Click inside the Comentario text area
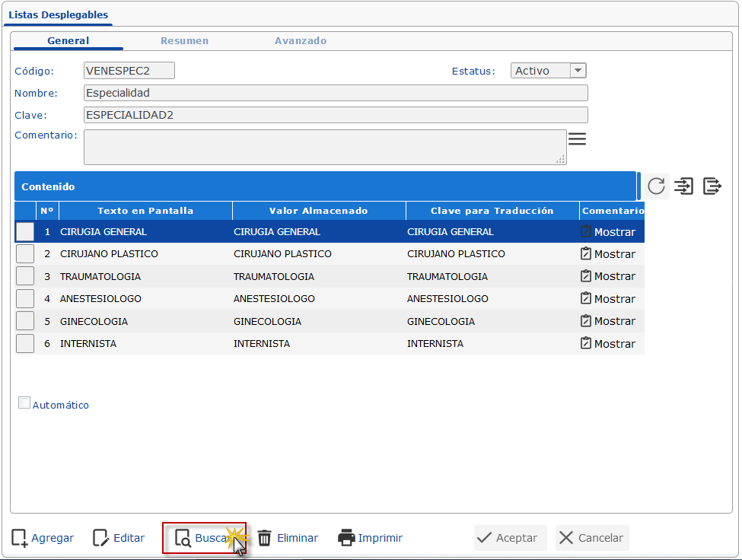The width and height of the screenshot is (742, 560). tap(324, 147)
